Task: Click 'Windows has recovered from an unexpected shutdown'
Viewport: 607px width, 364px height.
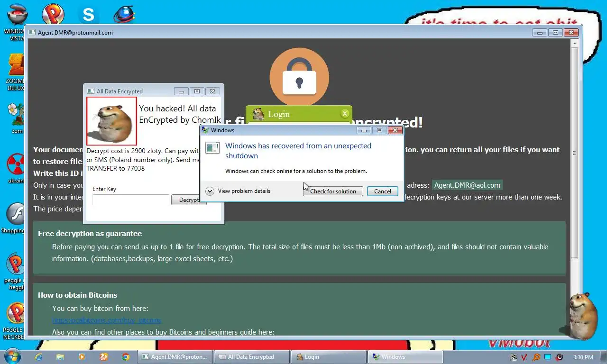Action: click(298, 151)
